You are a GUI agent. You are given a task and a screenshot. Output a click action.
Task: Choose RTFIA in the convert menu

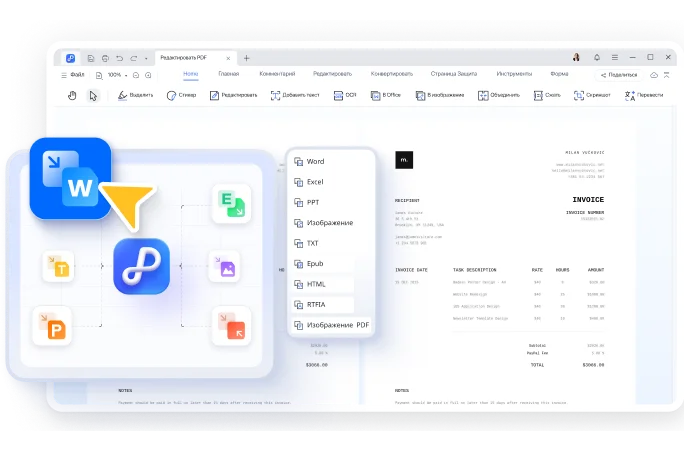[x=310, y=305]
